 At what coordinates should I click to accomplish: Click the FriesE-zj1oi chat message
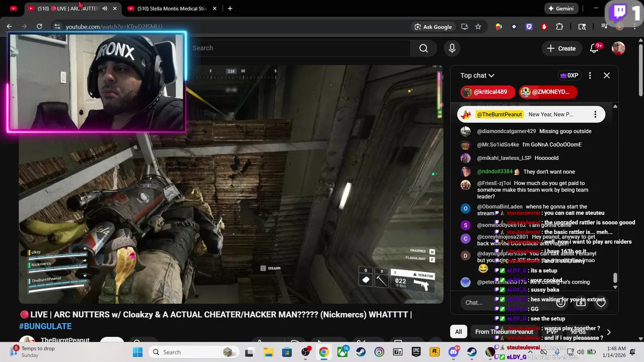533,190
